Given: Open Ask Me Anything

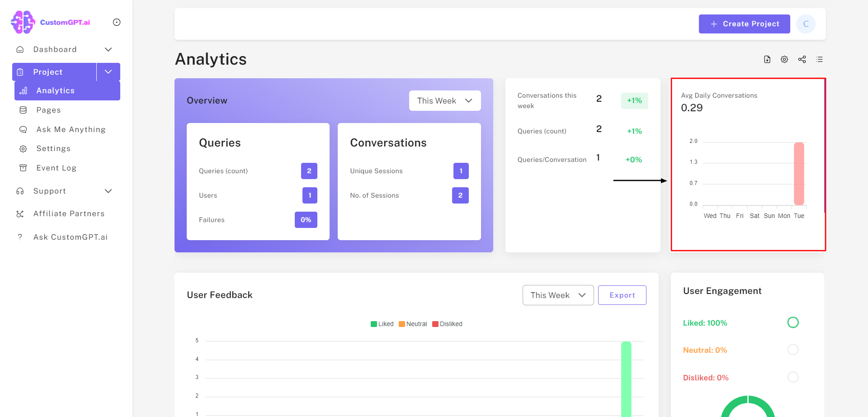Looking at the screenshot, I should click(71, 129).
